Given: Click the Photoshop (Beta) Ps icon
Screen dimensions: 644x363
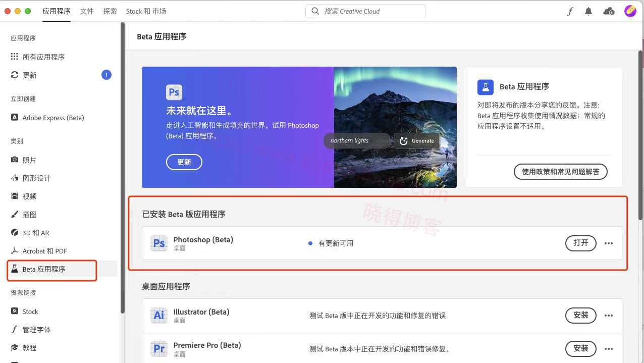Looking at the screenshot, I should point(159,243).
